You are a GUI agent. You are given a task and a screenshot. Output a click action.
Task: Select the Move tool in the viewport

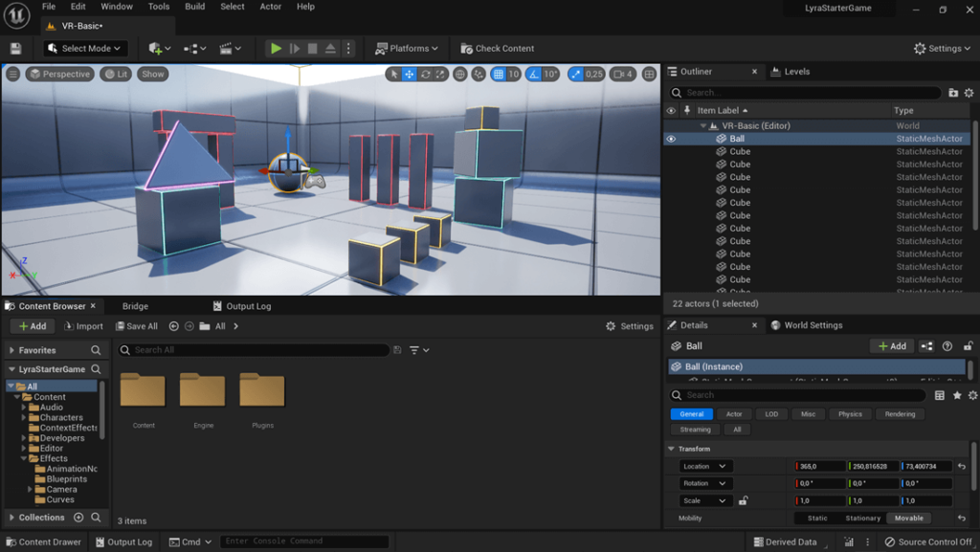[408, 73]
